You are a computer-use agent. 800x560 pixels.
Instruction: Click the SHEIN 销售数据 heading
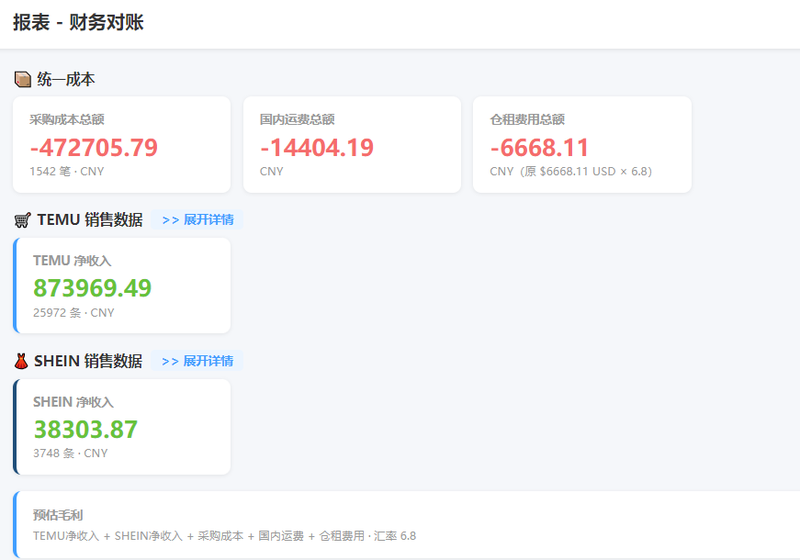pos(88,361)
